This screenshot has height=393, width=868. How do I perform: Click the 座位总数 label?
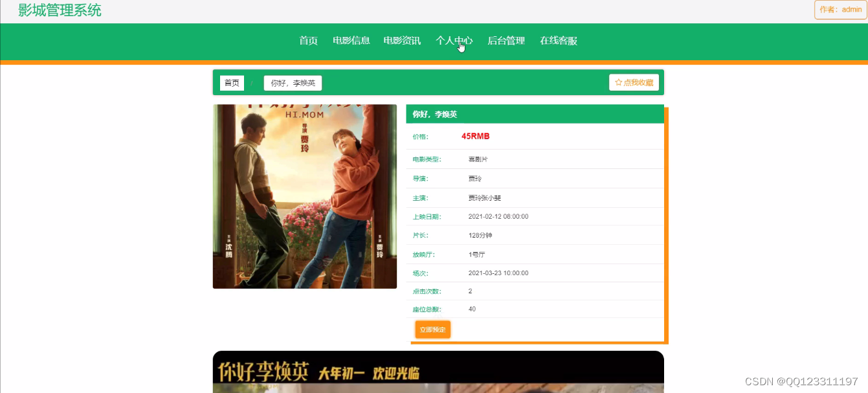click(427, 309)
